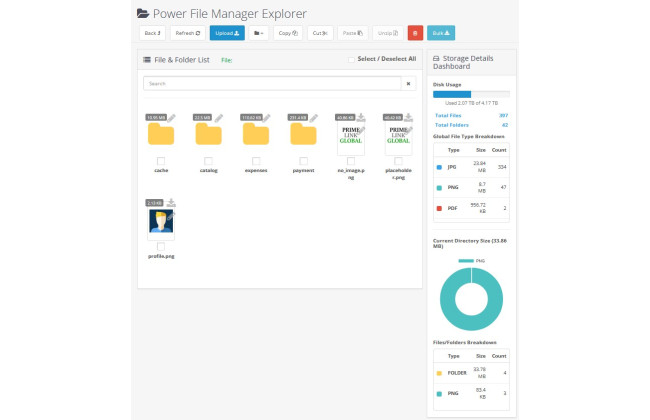The image size is (650, 420).
Task: Open the payment folder icon
Action: [x=303, y=134]
